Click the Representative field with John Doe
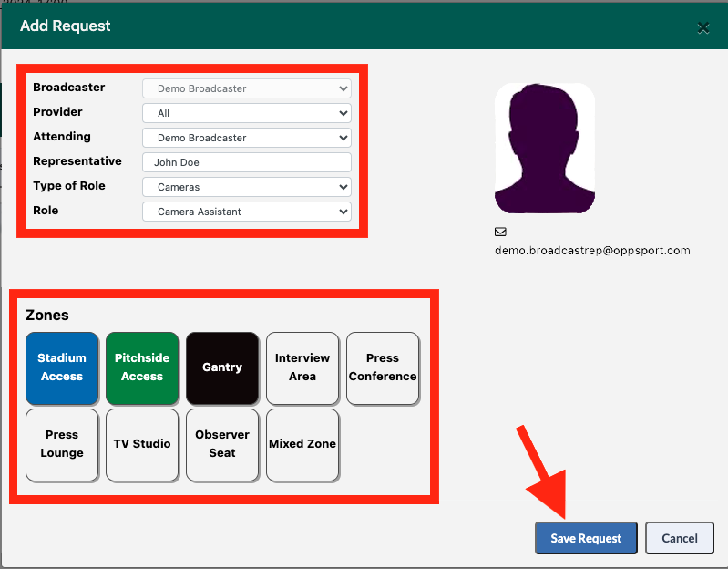 point(247,162)
